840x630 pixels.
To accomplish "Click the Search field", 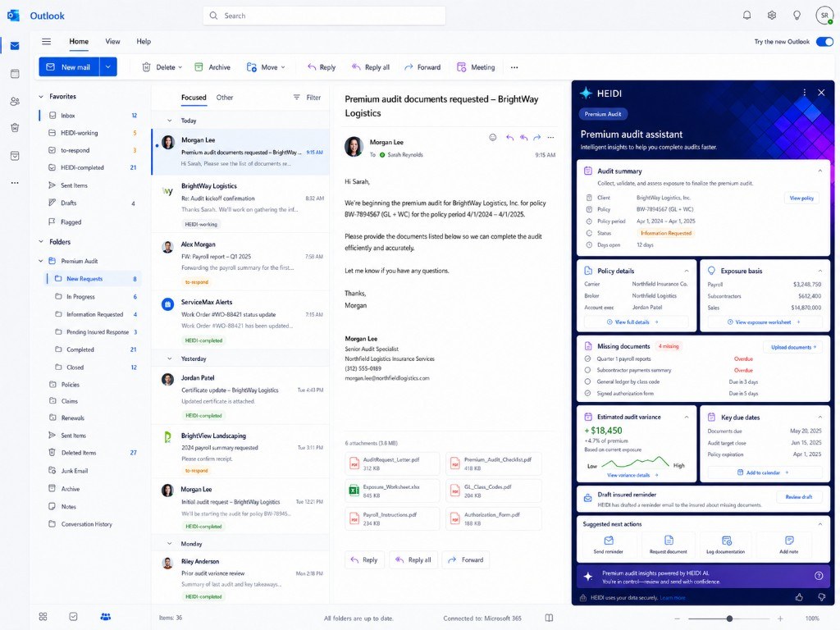I will 324,16.
